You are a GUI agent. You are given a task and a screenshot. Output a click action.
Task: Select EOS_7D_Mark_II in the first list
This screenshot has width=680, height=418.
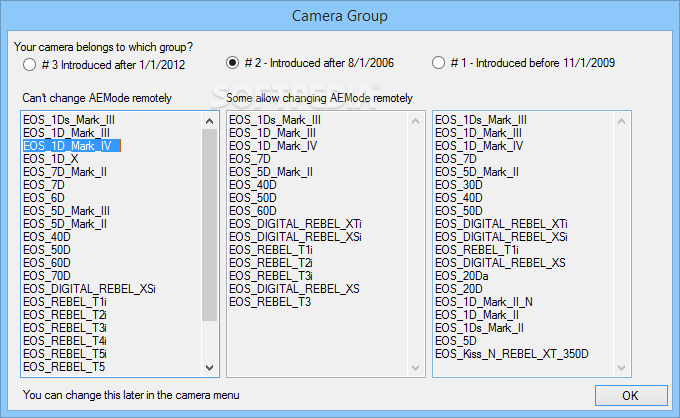click(x=65, y=172)
